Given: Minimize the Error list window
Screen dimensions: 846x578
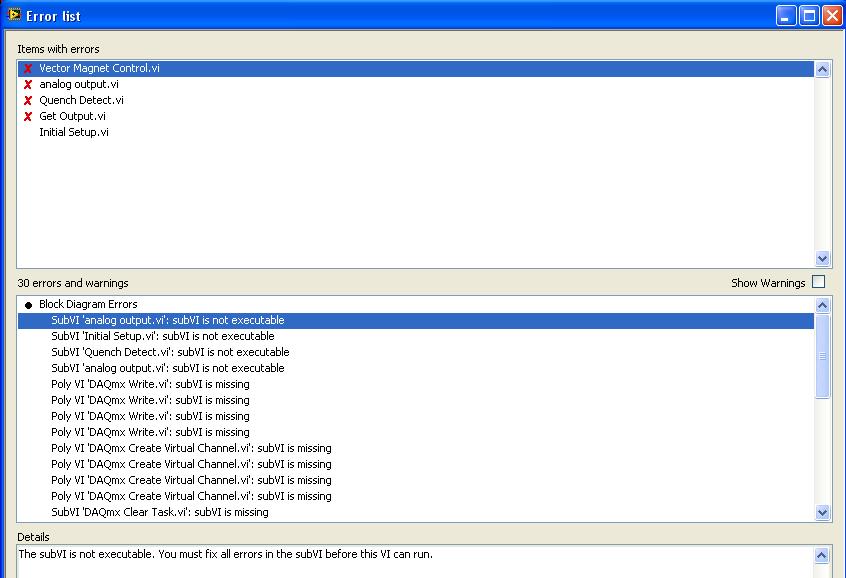Looking at the screenshot, I should click(786, 16).
